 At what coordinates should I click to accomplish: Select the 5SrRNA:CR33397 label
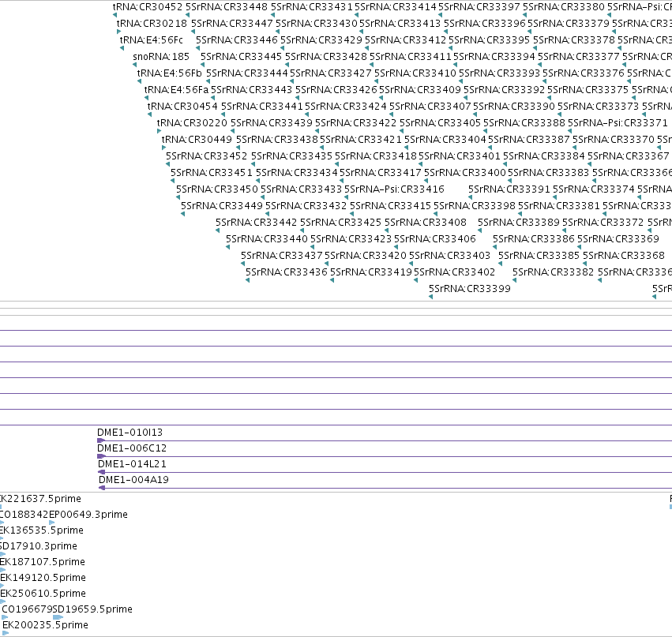click(x=479, y=7)
